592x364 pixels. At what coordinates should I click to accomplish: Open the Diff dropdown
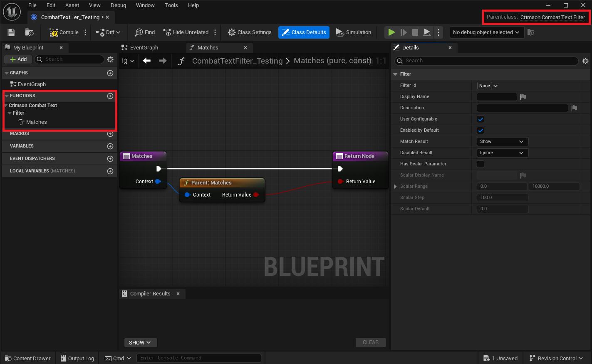pos(108,32)
